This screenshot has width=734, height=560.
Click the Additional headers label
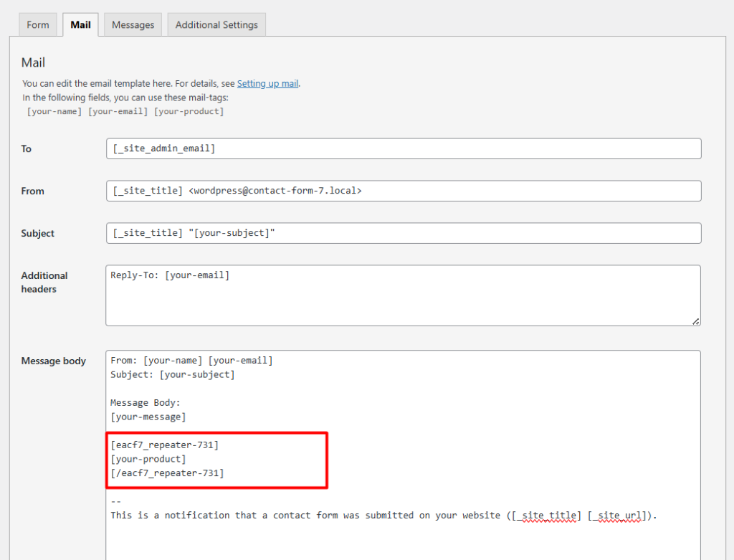pyautogui.click(x=44, y=283)
